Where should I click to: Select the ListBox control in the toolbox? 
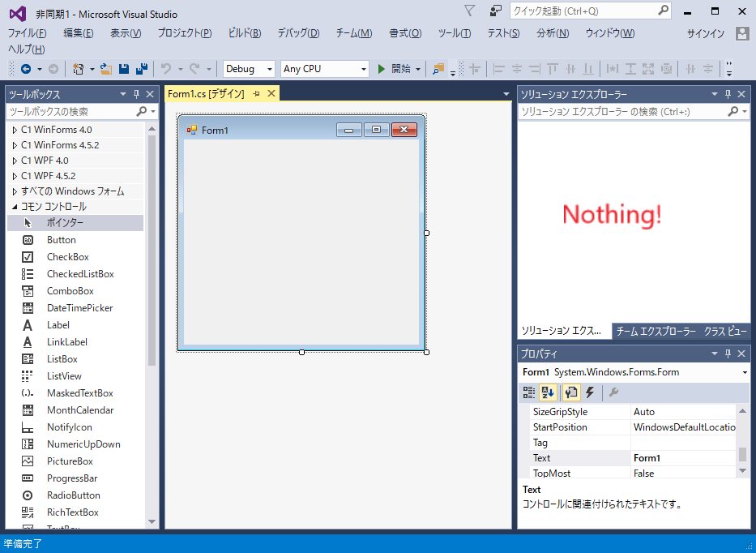coord(75,359)
